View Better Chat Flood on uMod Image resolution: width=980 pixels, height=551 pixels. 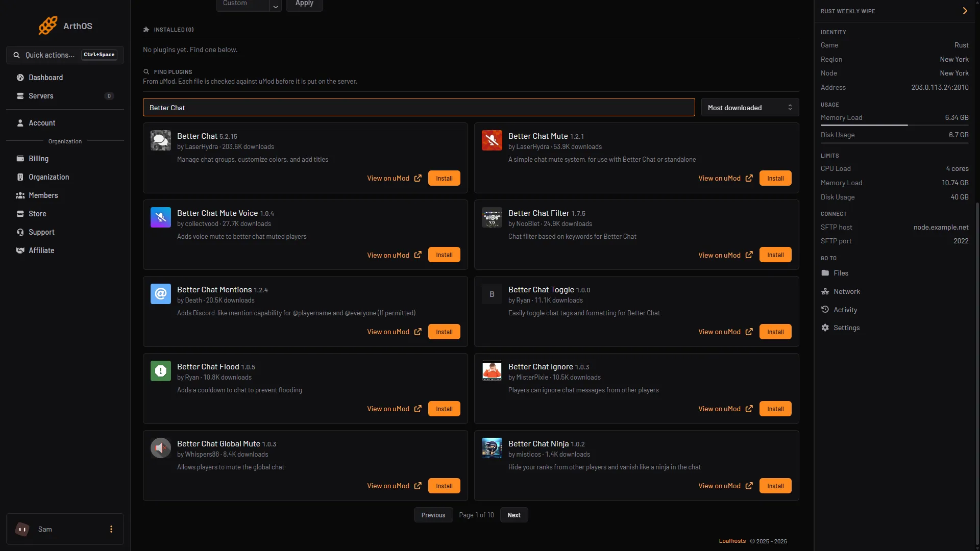pos(394,409)
